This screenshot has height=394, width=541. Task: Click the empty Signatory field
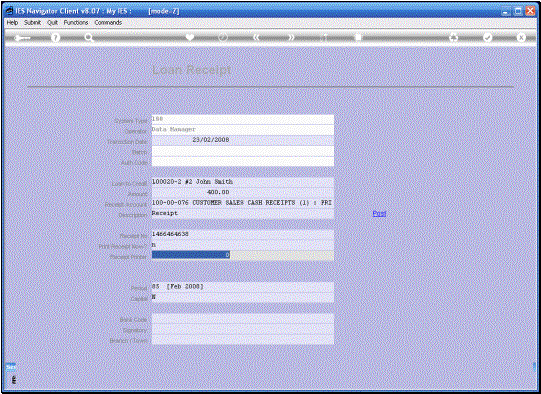point(243,329)
